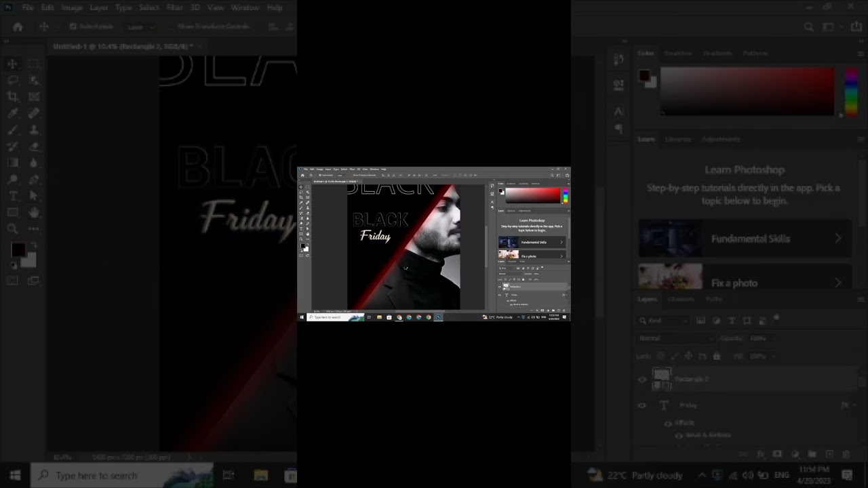Click the hue spectrum slider in enlarged backdrop Color panel
Image resolution: width=868 pixels, height=488 pixels.
tap(852, 91)
